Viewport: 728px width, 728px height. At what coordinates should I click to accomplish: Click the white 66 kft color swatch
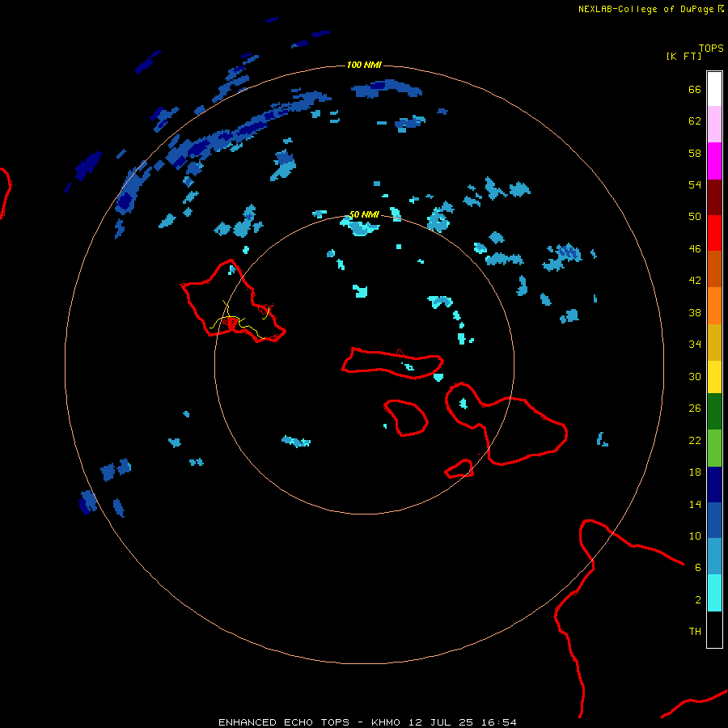[714, 89]
